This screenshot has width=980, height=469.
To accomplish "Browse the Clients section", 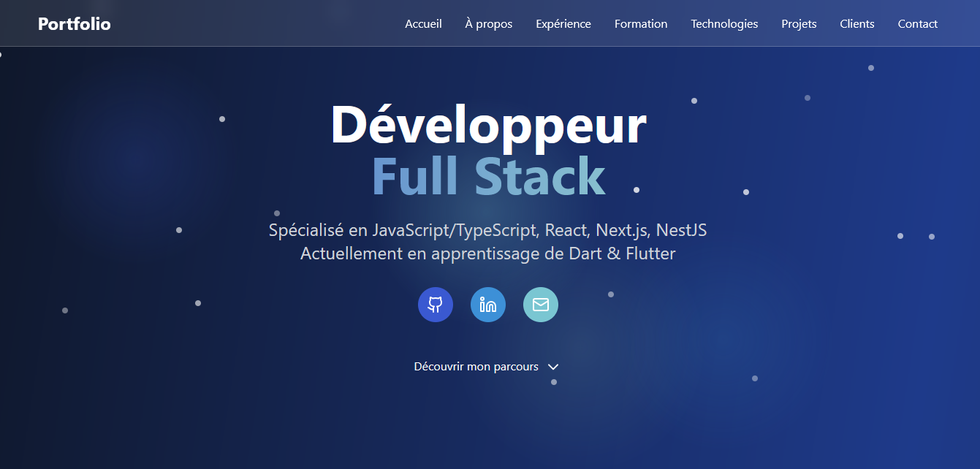I will [x=856, y=23].
